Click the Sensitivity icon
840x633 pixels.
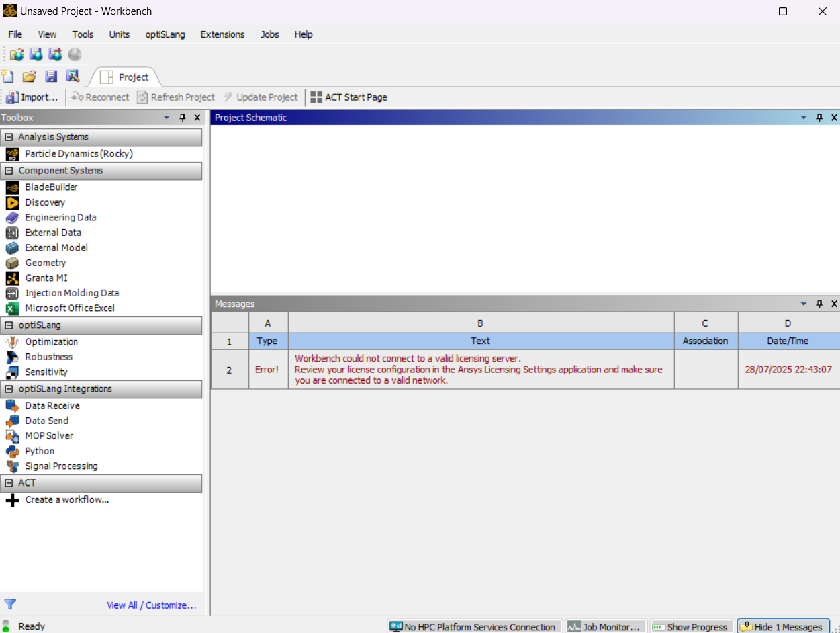12,372
